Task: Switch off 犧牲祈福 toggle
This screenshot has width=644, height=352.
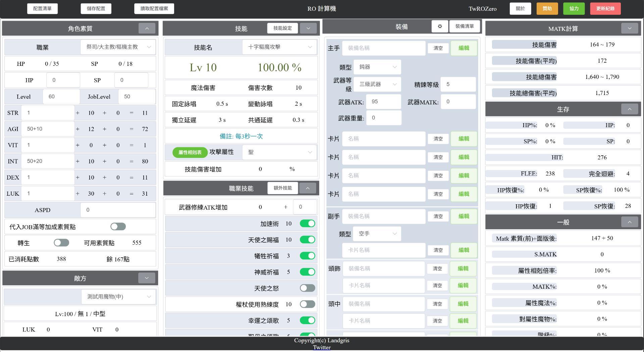Action: tap(307, 256)
